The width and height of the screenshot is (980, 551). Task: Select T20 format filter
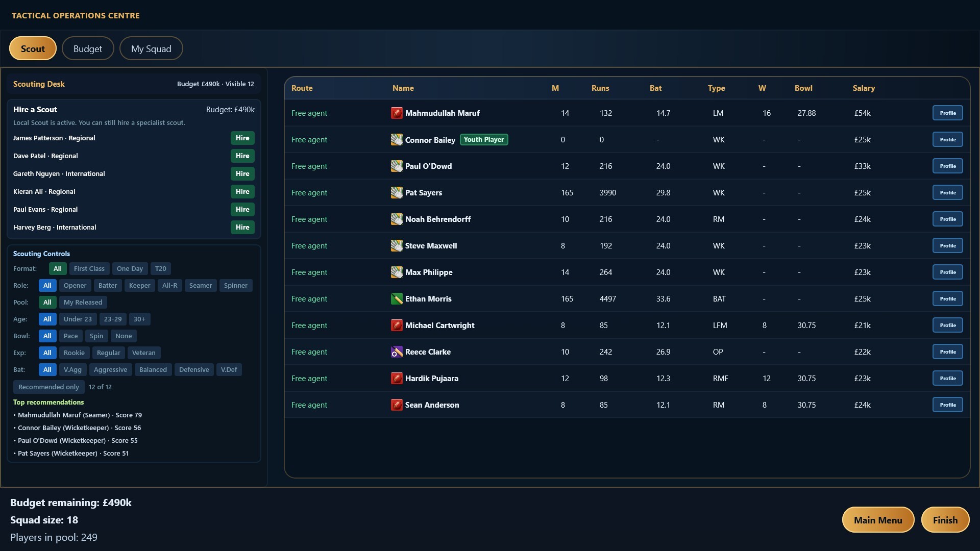pyautogui.click(x=161, y=269)
